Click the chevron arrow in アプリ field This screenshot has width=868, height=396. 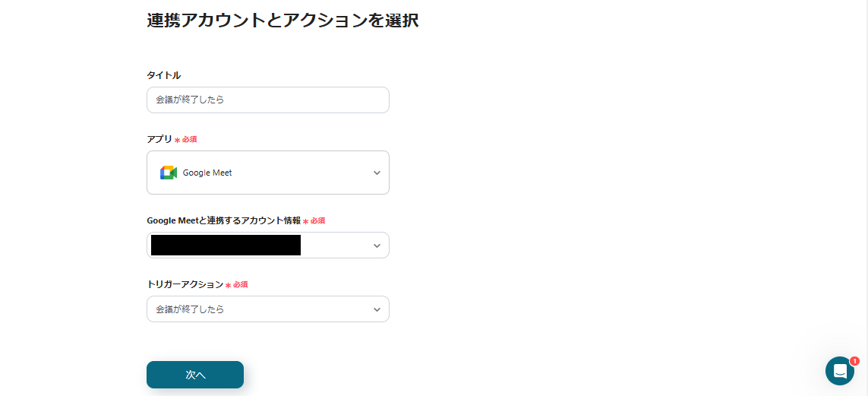click(x=377, y=173)
